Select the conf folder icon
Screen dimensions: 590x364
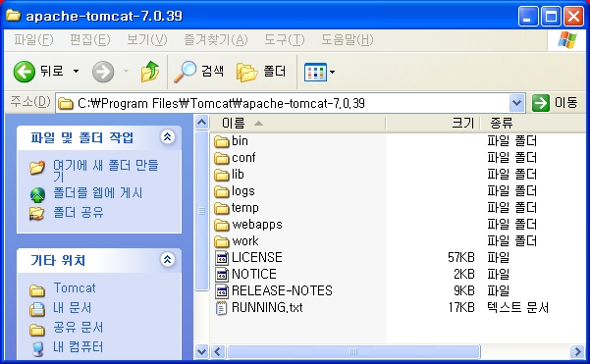(x=222, y=158)
